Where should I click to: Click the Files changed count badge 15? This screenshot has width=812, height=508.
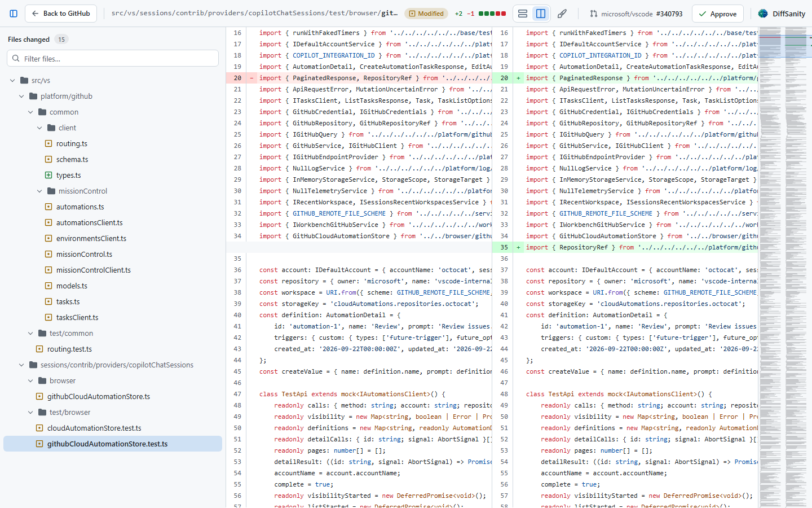click(x=61, y=40)
